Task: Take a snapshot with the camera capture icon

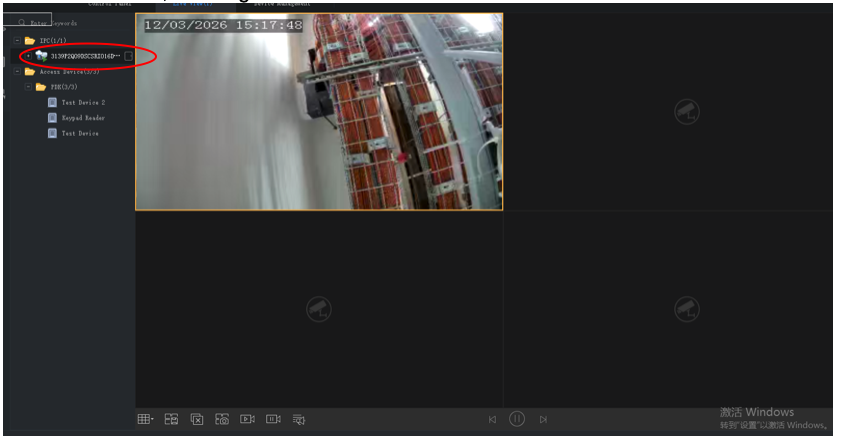Action: 222,419
